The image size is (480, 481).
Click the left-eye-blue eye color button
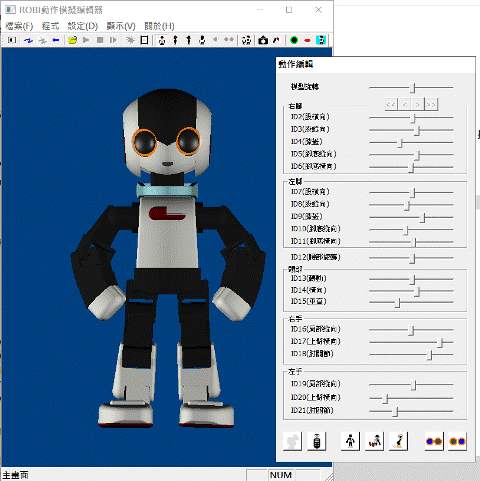[434, 441]
